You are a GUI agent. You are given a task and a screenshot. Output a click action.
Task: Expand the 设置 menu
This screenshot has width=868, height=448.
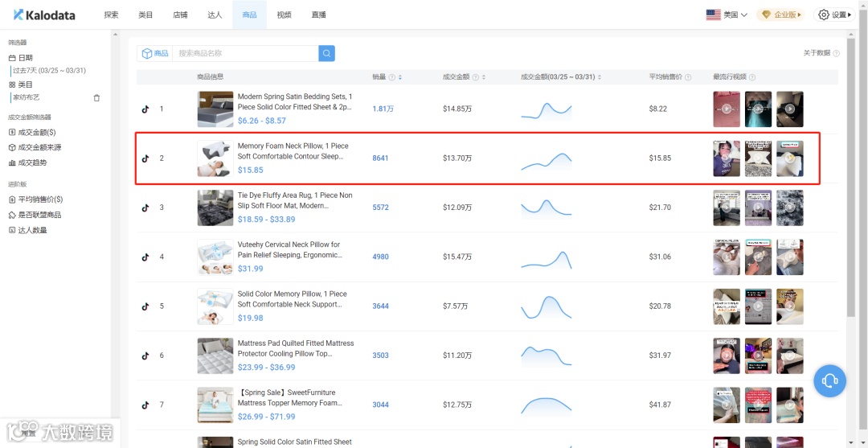click(834, 15)
